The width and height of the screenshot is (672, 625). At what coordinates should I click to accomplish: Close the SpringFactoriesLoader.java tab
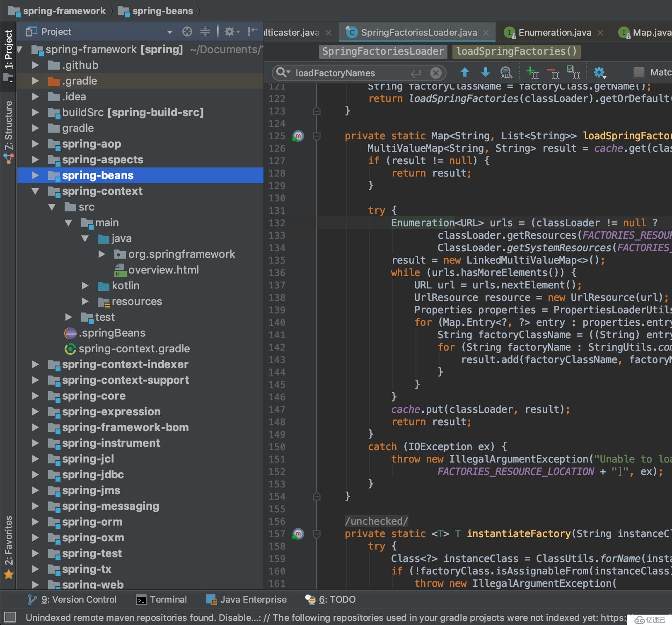click(x=486, y=33)
